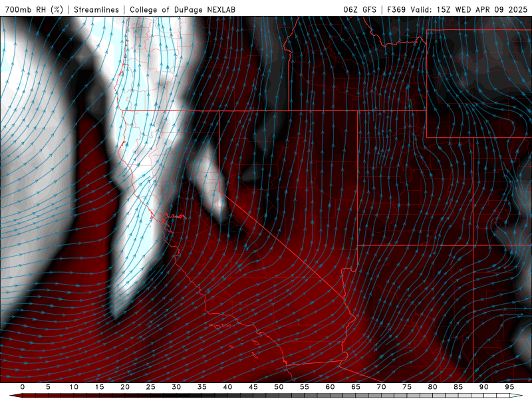Click the colorbar label "0"
Viewport: 532px width, 399px height.
click(x=23, y=387)
